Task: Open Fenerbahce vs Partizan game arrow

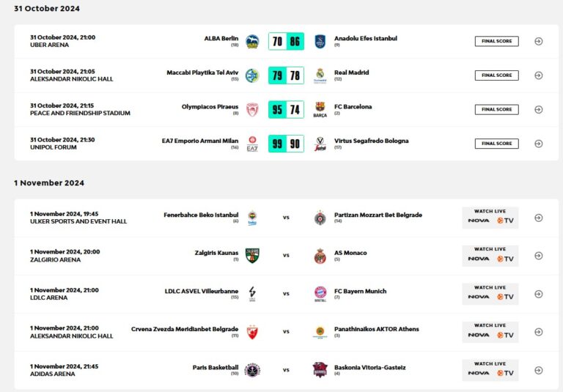Action: [538, 218]
